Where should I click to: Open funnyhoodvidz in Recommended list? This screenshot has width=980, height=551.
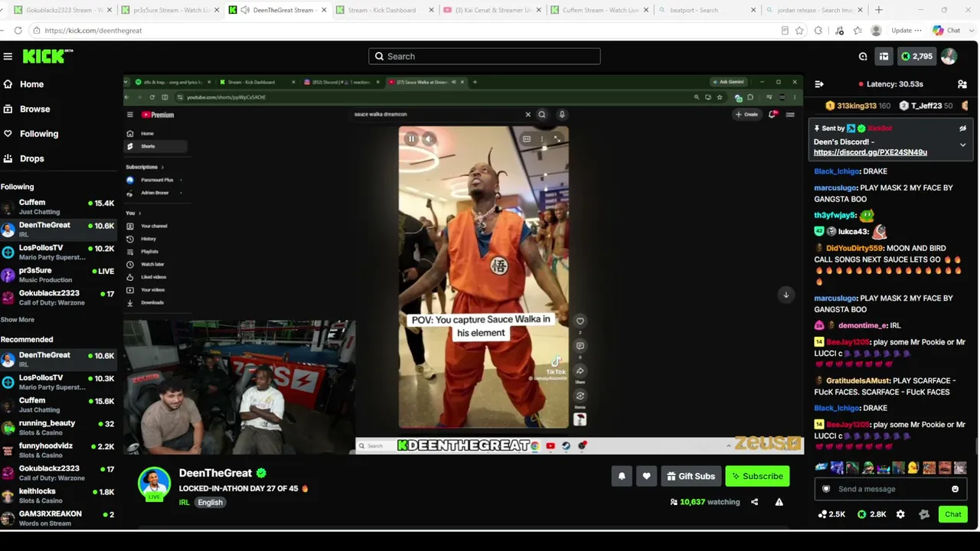(57, 450)
